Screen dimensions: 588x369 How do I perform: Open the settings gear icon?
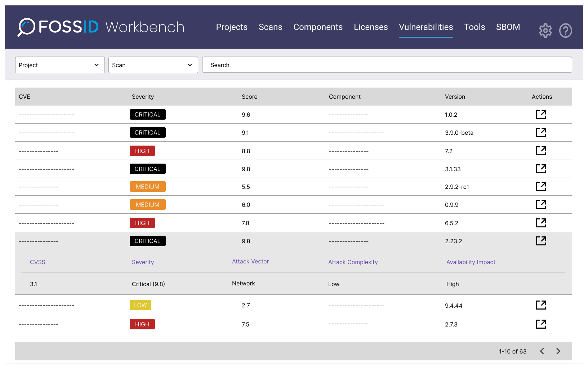[545, 31]
